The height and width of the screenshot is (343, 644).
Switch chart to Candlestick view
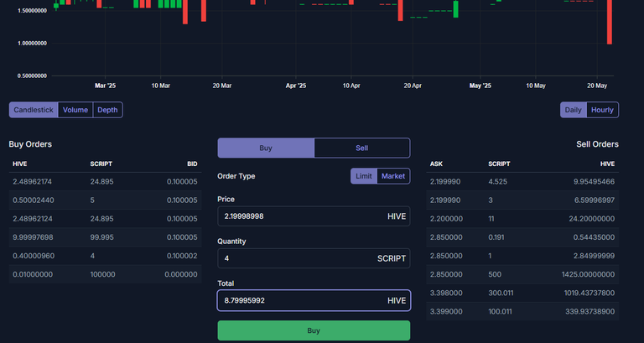(34, 110)
